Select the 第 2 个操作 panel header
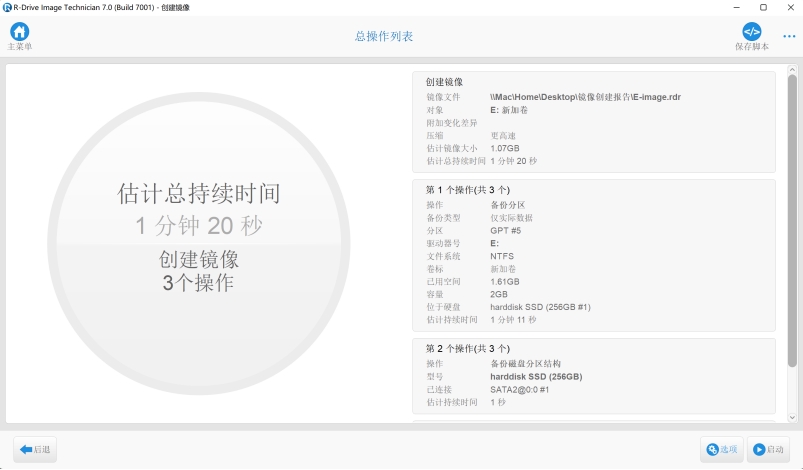 (x=468, y=348)
